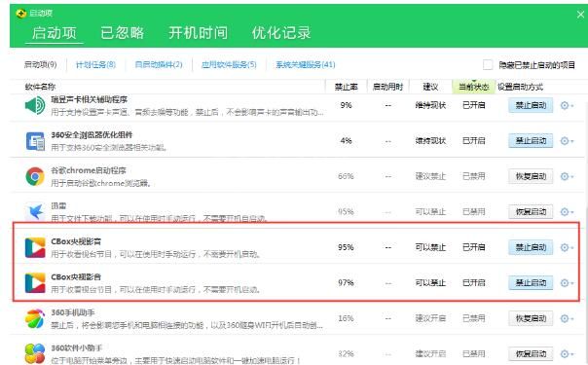Click the 360手机助手 colorful icon
588x365 pixels.
click(35, 318)
